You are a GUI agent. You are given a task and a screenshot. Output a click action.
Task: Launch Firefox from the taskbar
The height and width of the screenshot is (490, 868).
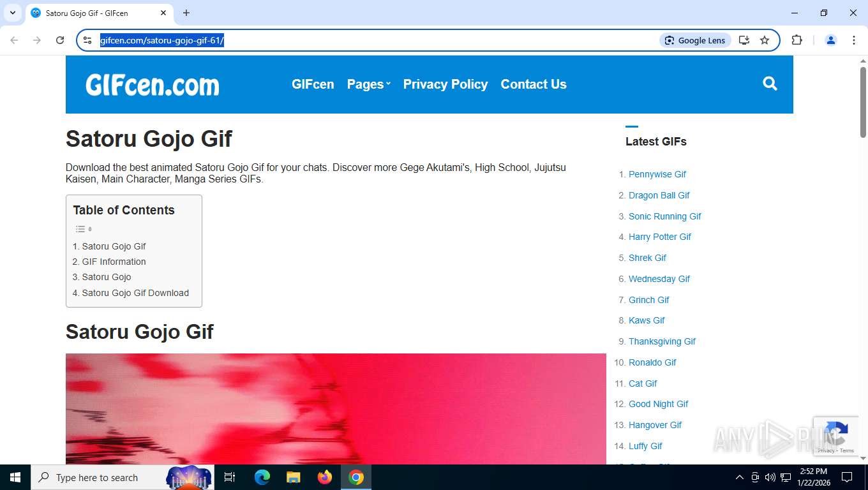[325, 477]
